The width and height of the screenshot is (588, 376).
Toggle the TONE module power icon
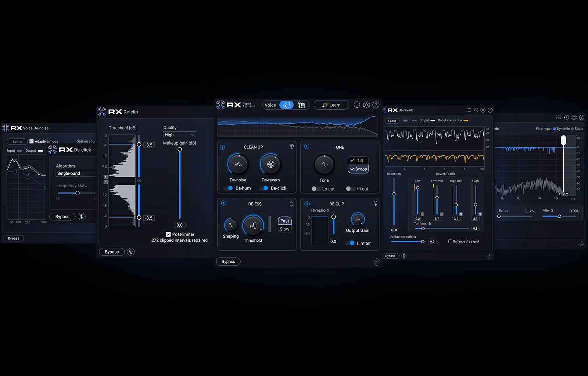pyautogui.click(x=306, y=146)
